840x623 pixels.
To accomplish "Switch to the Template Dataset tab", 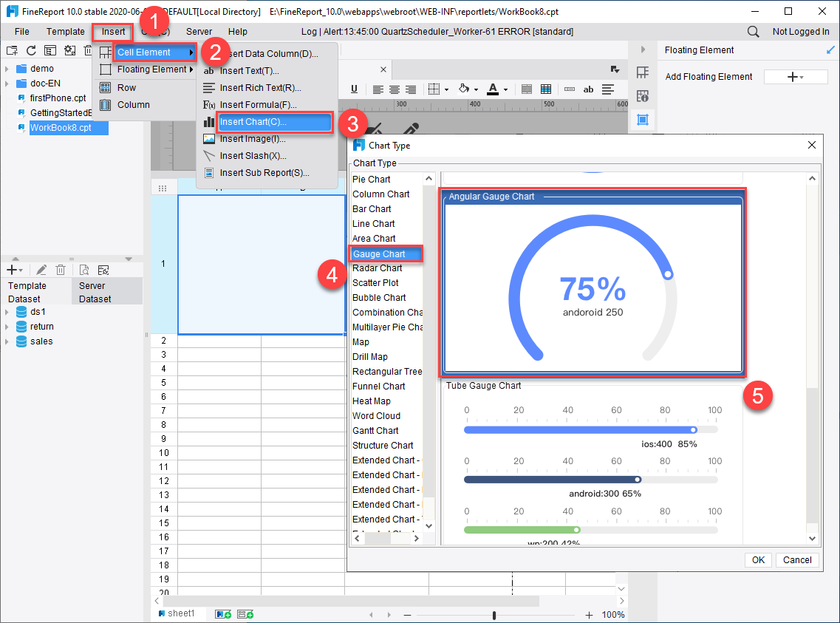I will click(36, 292).
